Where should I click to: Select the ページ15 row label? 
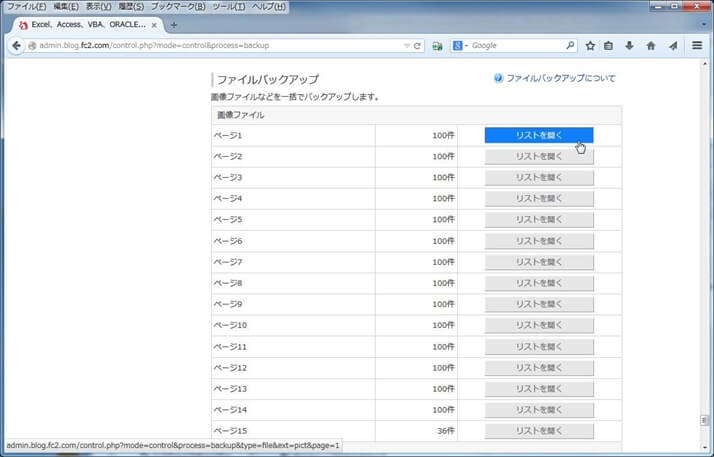click(x=230, y=431)
